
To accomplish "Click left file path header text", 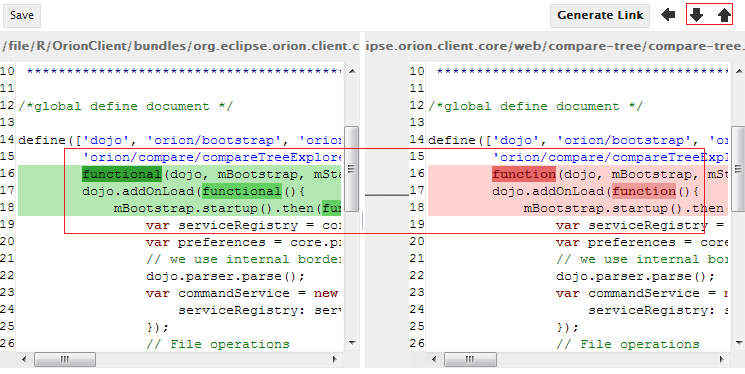I will coord(181,46).
